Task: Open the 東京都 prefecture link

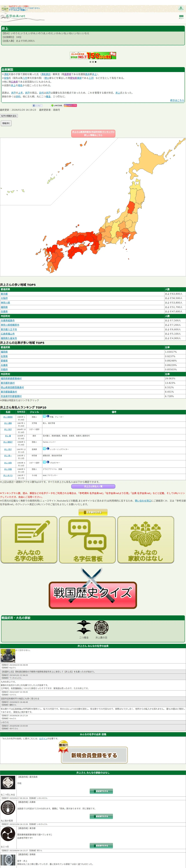Action: pos(4,294)
